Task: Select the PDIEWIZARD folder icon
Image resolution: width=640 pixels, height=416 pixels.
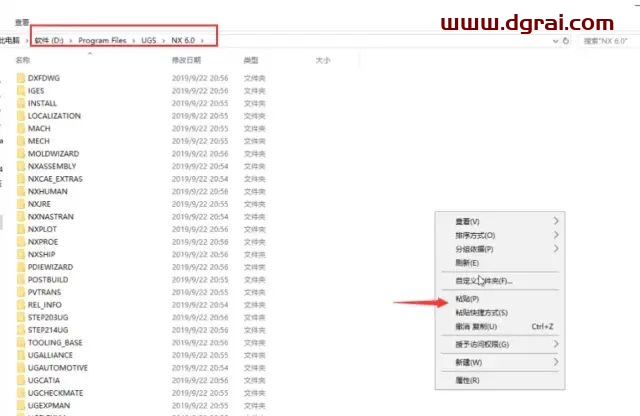Action: 21,267
